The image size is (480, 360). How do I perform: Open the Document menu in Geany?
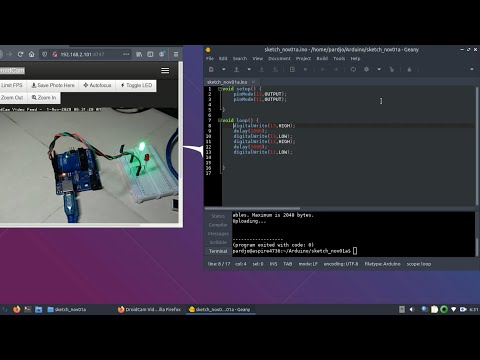click(x=279, y=58)
